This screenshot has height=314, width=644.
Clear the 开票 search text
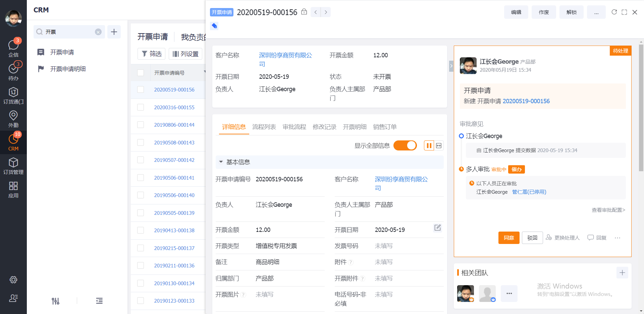pos(98,32)
